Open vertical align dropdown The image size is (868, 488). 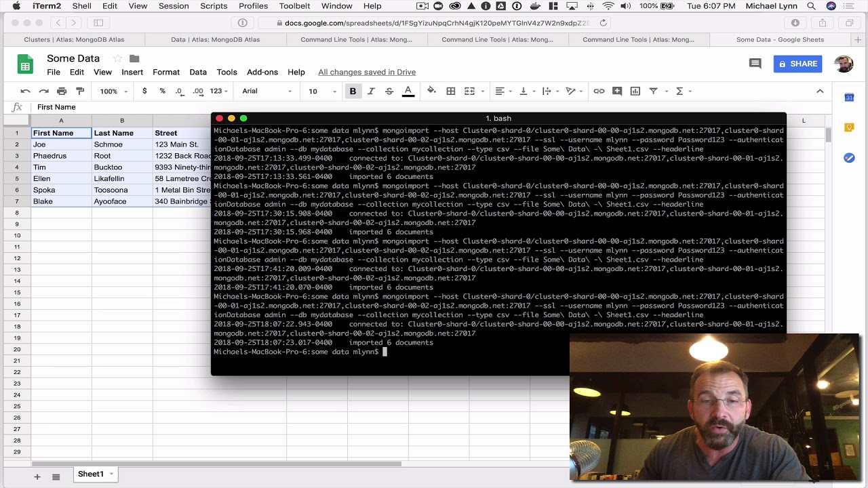[x=526, y=91]
